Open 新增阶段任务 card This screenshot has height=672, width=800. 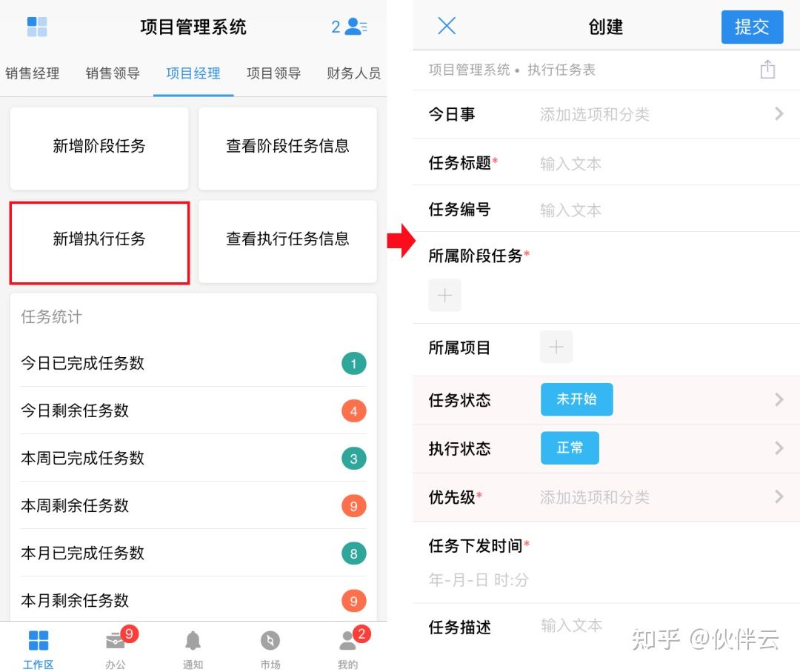click(99, 148)
